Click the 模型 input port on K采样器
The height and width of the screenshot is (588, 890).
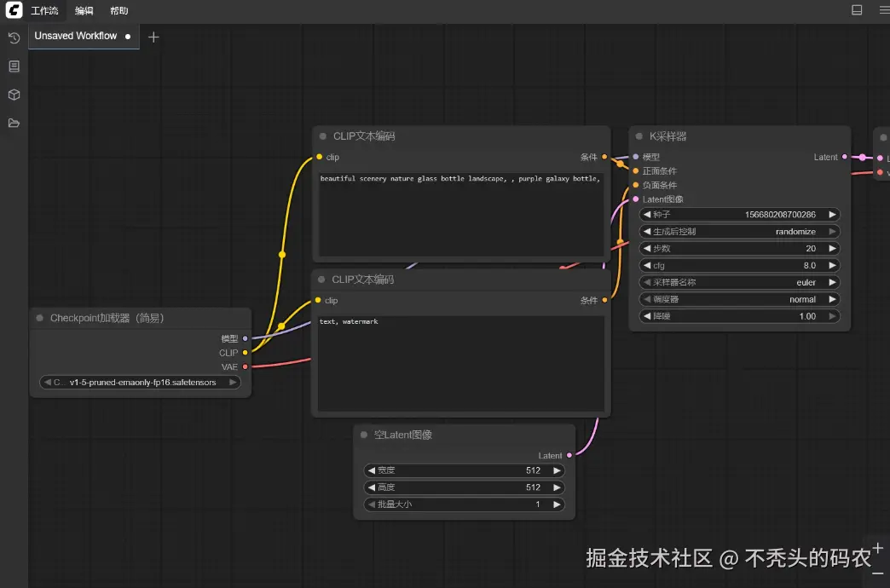pos(636,157)
